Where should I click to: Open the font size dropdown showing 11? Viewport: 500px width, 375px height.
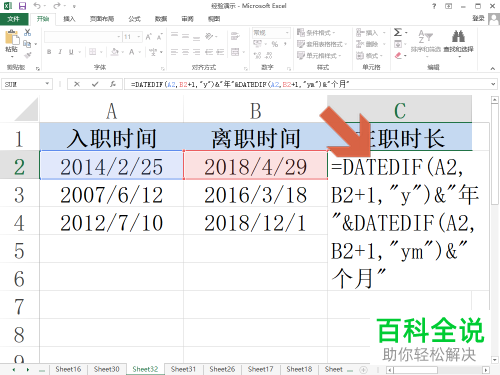(x=133, y=37)
